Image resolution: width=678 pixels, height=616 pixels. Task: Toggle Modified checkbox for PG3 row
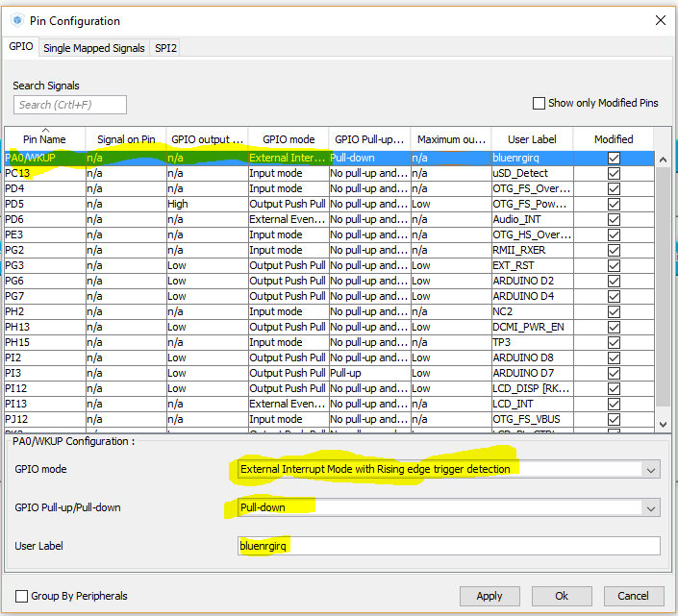[614, 265]
